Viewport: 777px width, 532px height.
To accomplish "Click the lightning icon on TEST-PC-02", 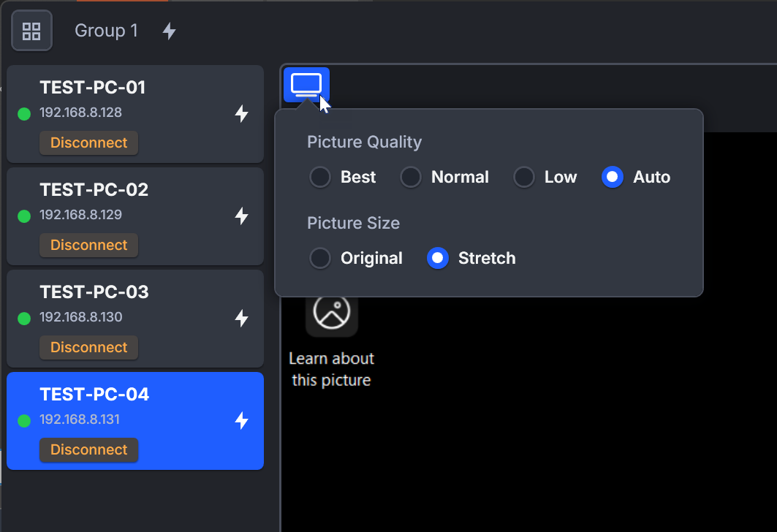I will [x=241, y=216].
